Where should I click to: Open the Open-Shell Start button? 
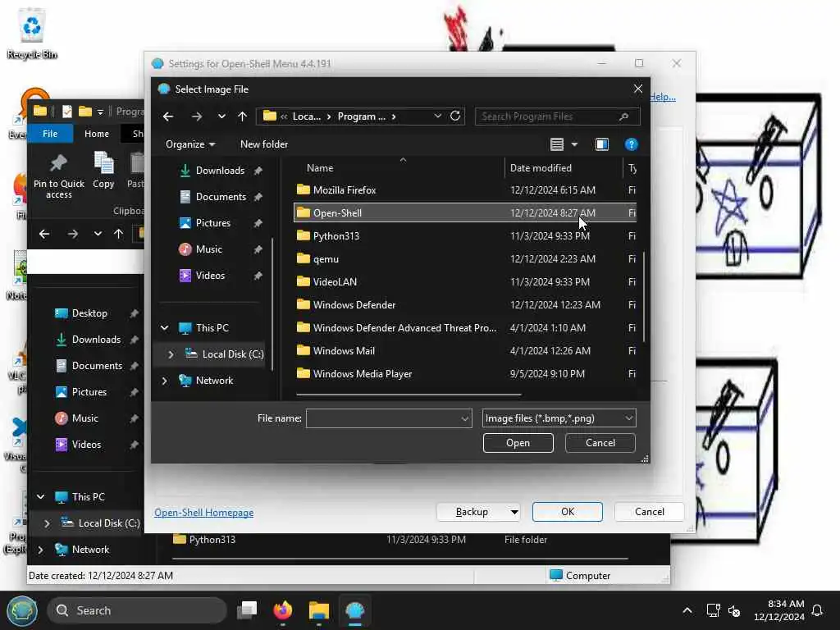click(22, 610)
